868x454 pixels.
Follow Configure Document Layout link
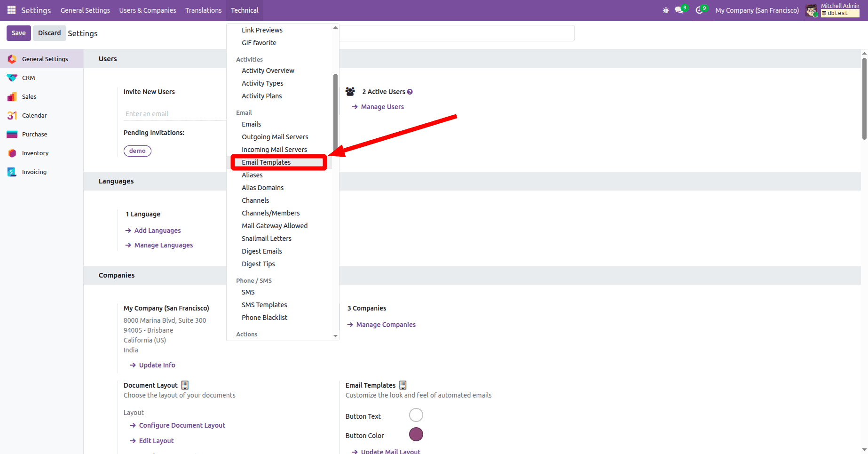coord(177,425)
